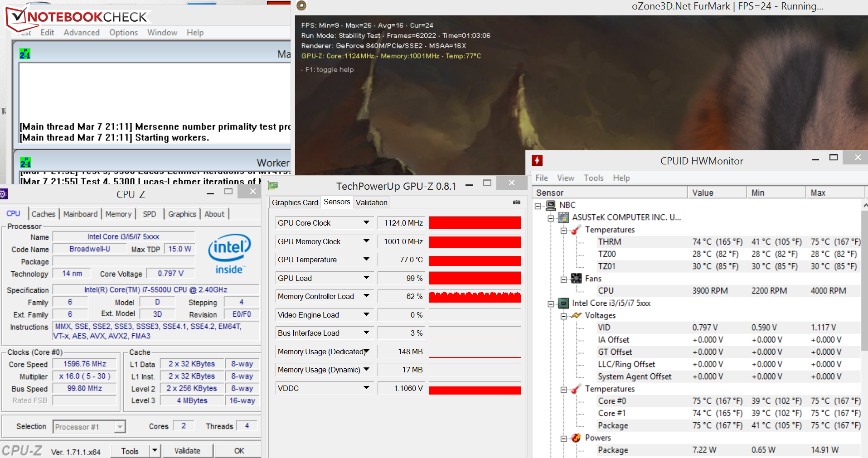The width and height of the screenshot is (868, 458).
Task: Switch to the Memory tab in CPU-Z
Action: pos(118,214)
